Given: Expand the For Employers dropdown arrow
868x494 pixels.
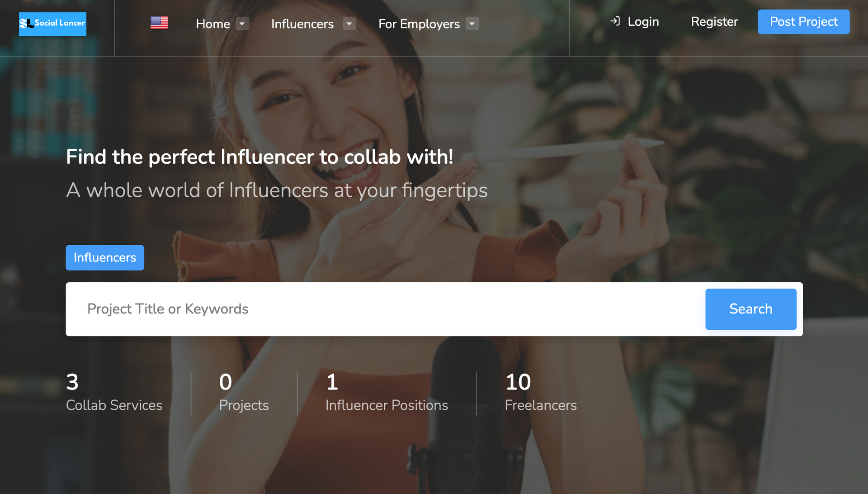Looking at the screenshot, I should point(472,24).
